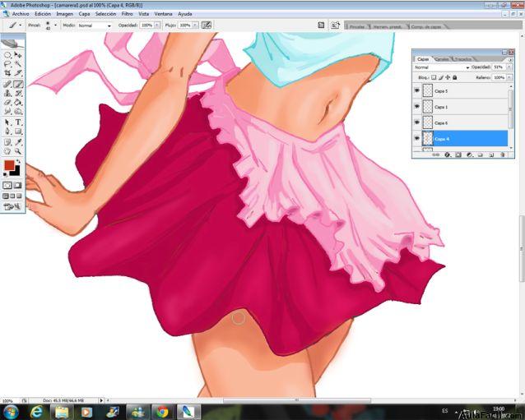Select the Paint Bucket tool

click(x=18, y=102)
